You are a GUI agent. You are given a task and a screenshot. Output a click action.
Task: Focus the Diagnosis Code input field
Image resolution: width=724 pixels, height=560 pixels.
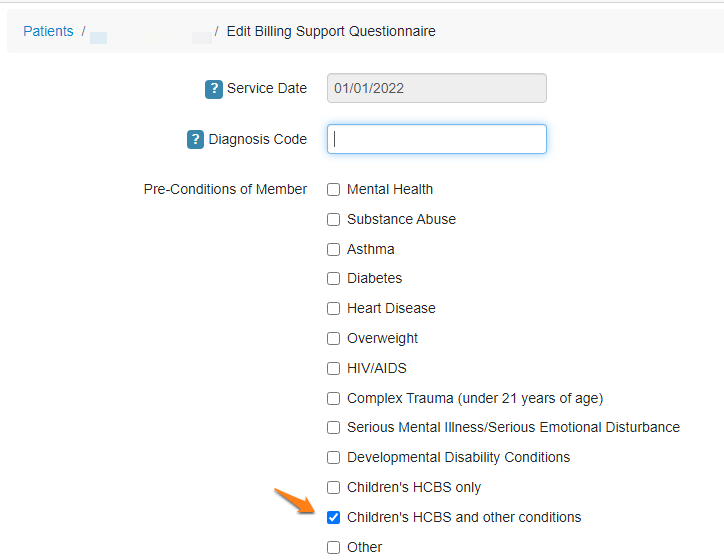click(436, 139)
